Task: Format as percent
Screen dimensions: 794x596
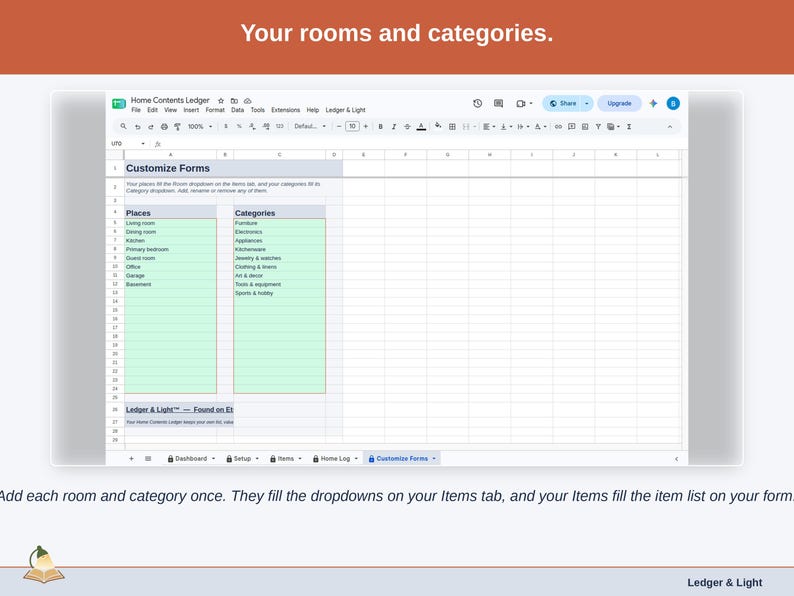Action: (239, 127)
